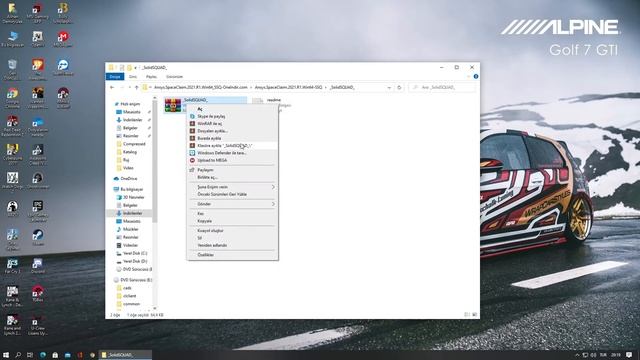Open the address bar history dropdown

pos(389,87)
